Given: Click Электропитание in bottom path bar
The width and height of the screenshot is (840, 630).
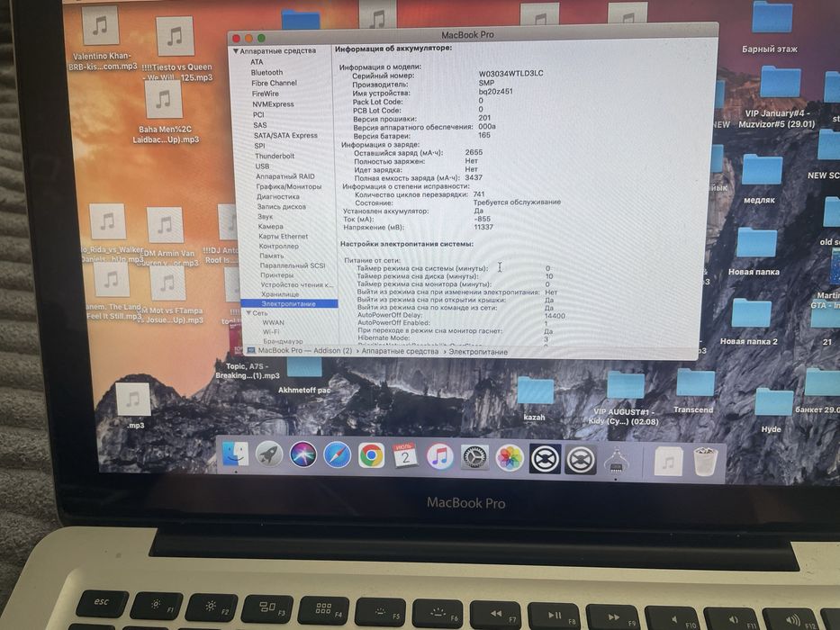Looking at the screenshot, I should tap(478, 352).
